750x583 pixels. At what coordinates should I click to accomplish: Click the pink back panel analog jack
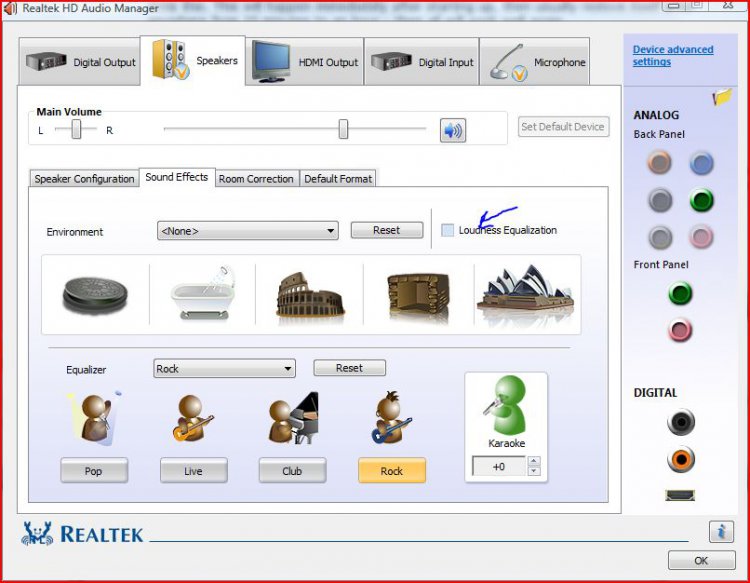[702, 237]
